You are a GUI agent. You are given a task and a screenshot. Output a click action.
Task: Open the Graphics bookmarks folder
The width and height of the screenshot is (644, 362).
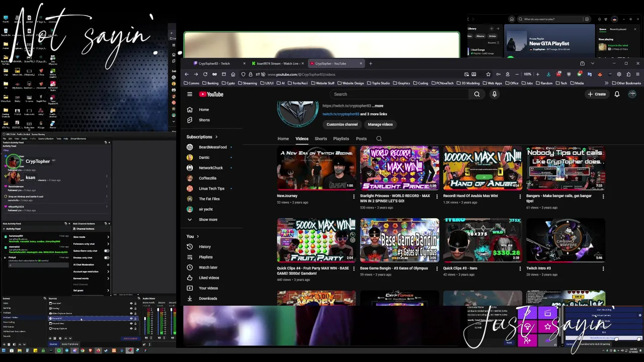pyautogui.click(x=401, y=83)
